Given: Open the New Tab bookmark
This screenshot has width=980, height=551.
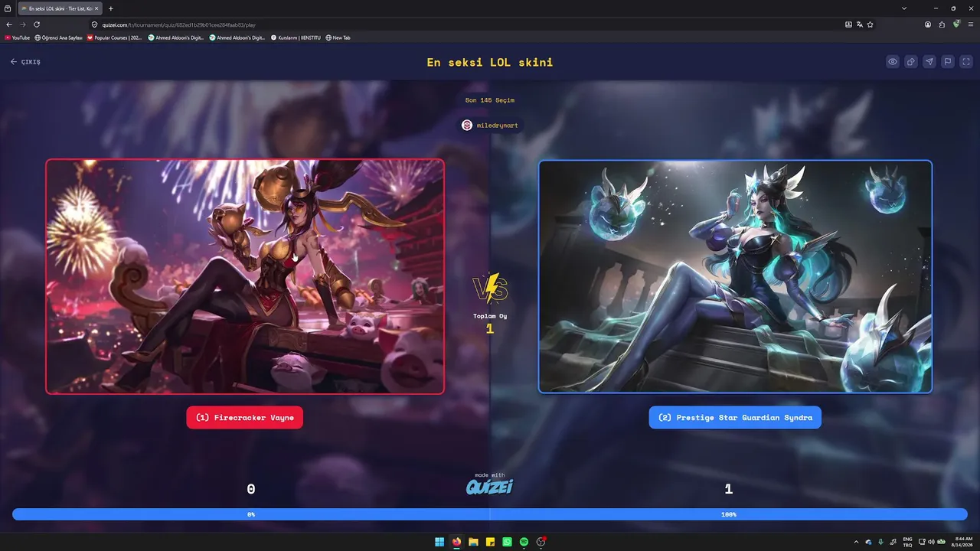Looking at the screenshot, I should [x=338, y=37].
